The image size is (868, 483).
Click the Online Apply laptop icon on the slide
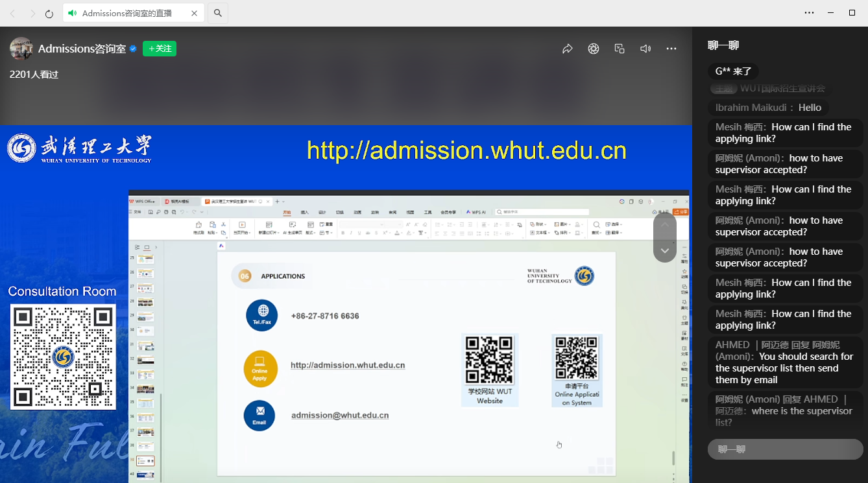[260, 369]
